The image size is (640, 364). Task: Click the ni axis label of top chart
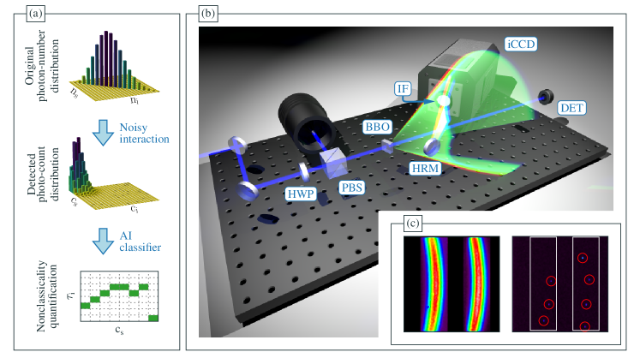[135, 99]
